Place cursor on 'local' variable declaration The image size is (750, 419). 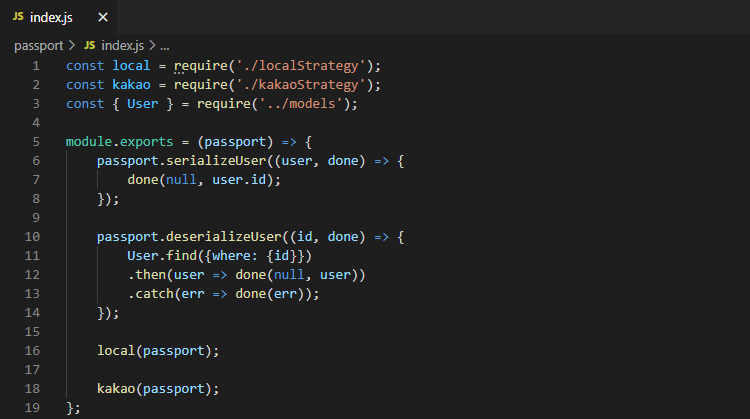(131, 66)
